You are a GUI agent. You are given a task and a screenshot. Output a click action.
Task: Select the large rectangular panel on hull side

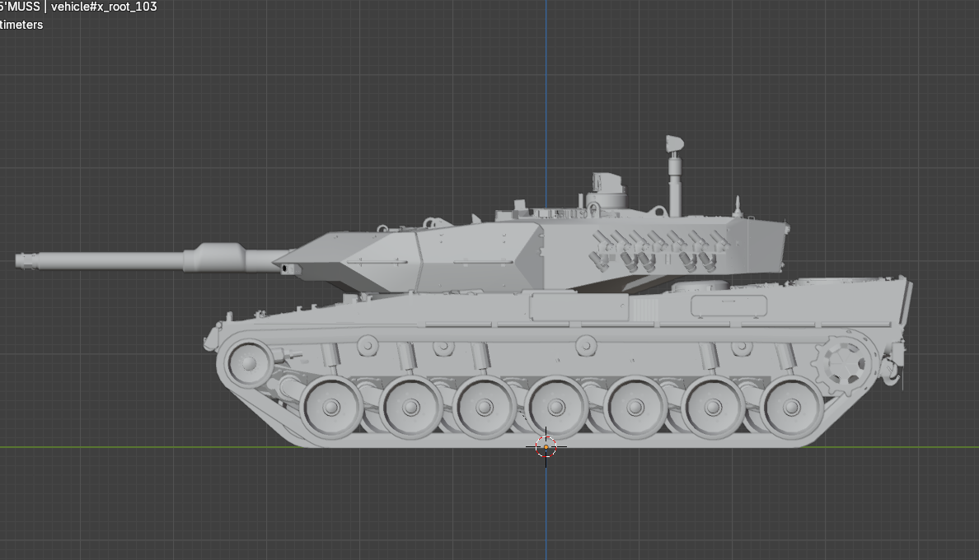pyautogui.click(x=578, y=308)
